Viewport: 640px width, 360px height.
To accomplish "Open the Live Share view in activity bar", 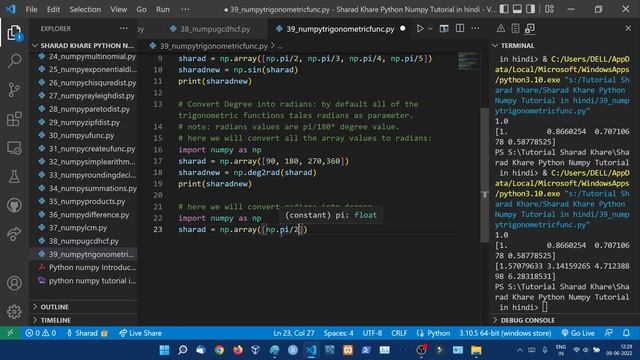I will pyautogui.click(x=14, y=233).
